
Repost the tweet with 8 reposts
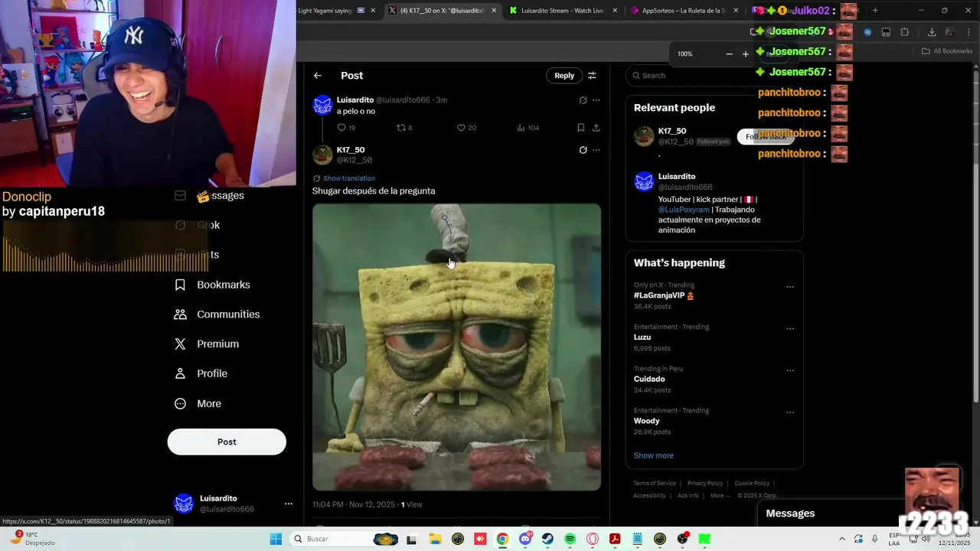tap(404, 128)
